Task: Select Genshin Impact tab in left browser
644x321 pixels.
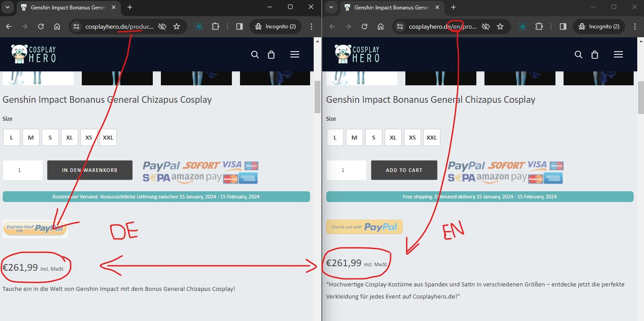Action: 68,8
